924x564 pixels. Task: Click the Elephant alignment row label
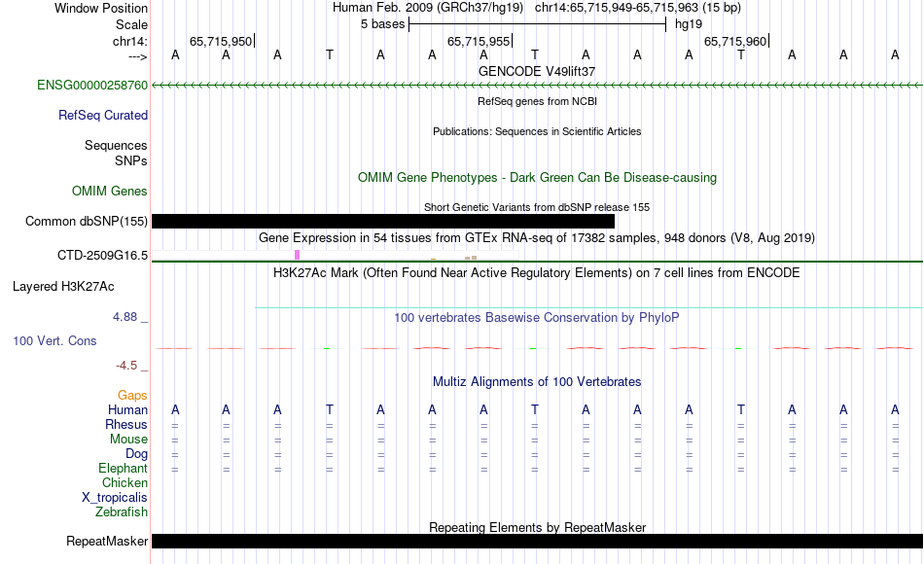click(x=123, y=468)
